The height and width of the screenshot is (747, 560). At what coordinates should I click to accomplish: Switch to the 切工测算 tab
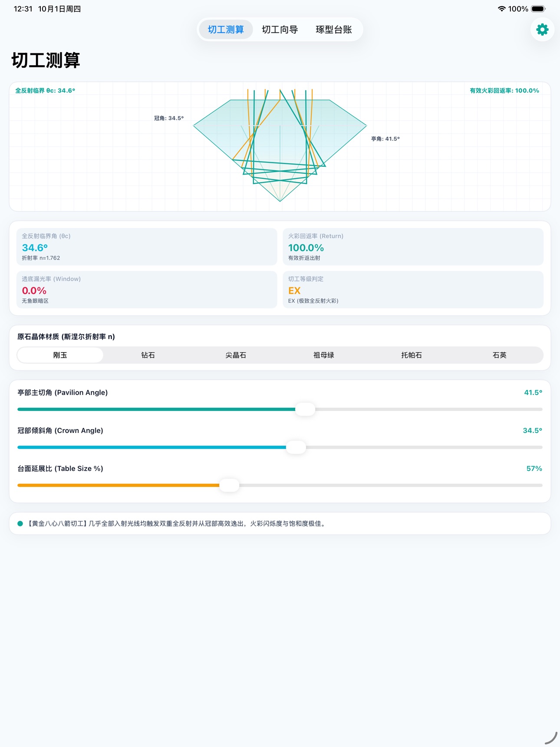click(226, 30)
